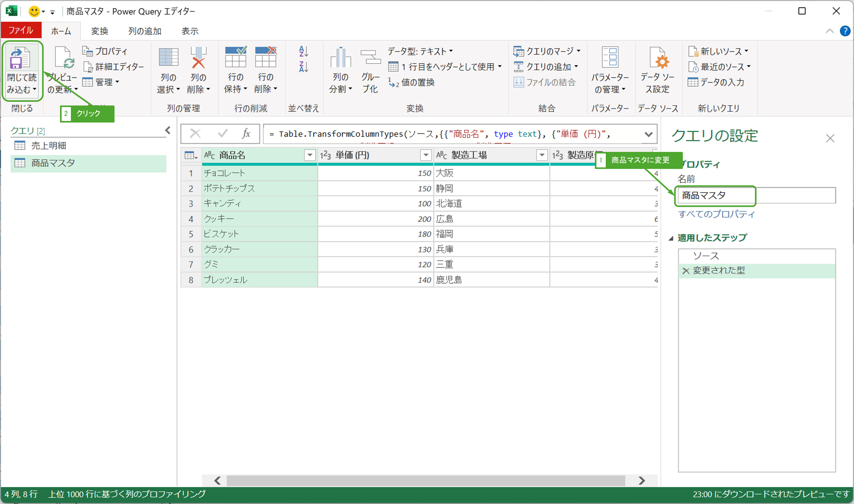Click the Close & Load (閉じて読み込む) icon

20,58
